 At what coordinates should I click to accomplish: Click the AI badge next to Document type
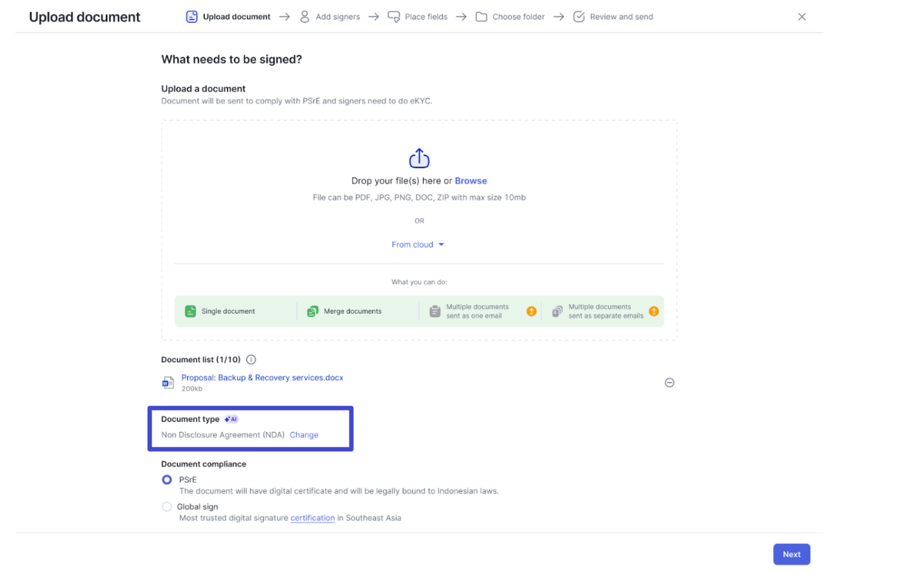231,419
